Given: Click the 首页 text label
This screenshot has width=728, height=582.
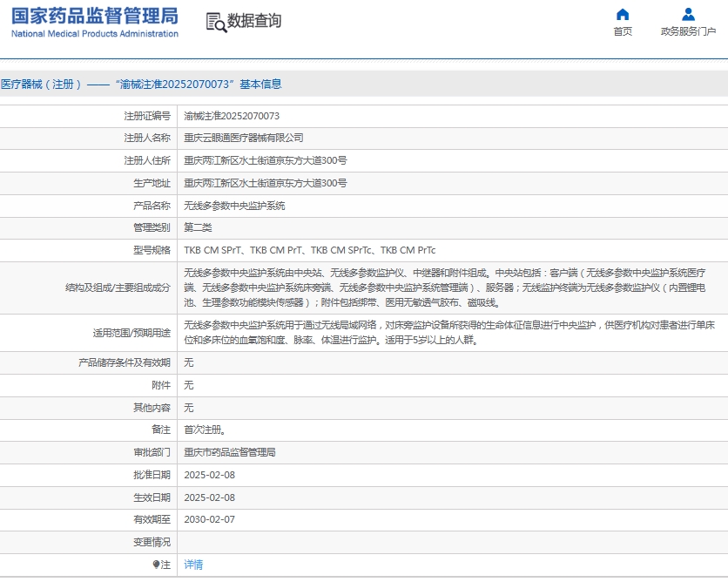Looking at the screenshot, I should pyautogui.click(x=623, y=31).
